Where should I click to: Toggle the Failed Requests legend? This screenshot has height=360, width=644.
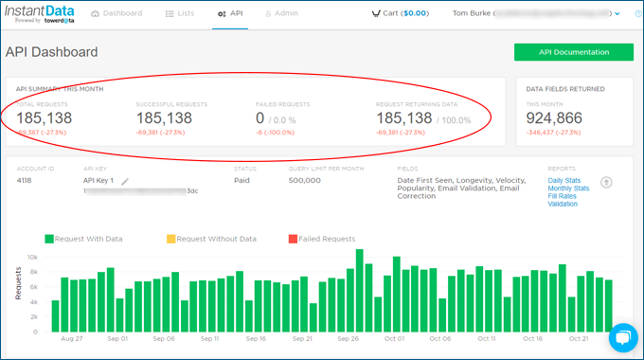point(322,239)
